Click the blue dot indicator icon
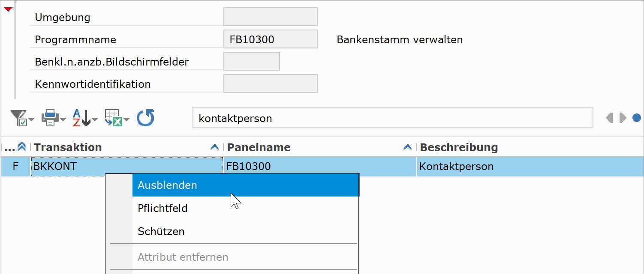The height and width of the screenshot is (274, 644). (637, 118)
